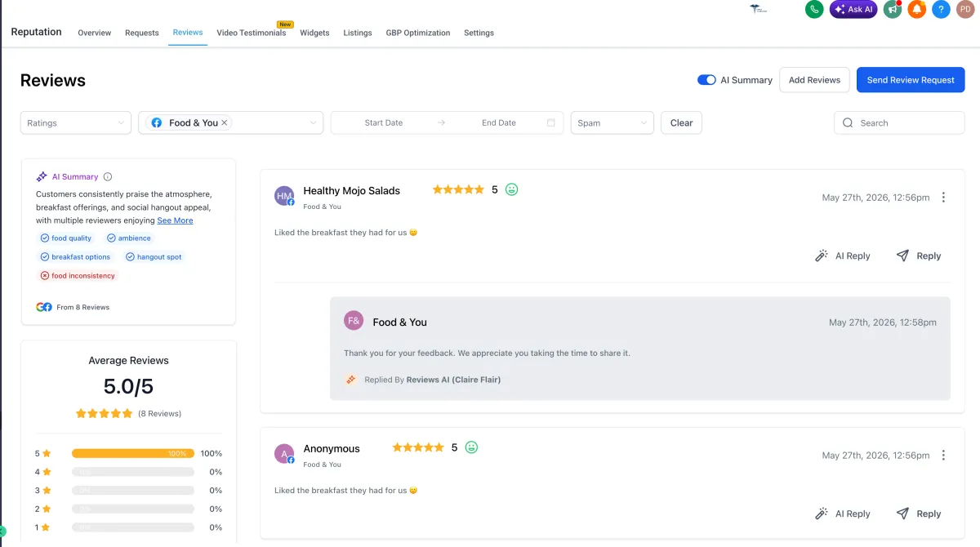Select the hangout spot tag
Viewport: 980px width, 547px height.
pos(154,256)
